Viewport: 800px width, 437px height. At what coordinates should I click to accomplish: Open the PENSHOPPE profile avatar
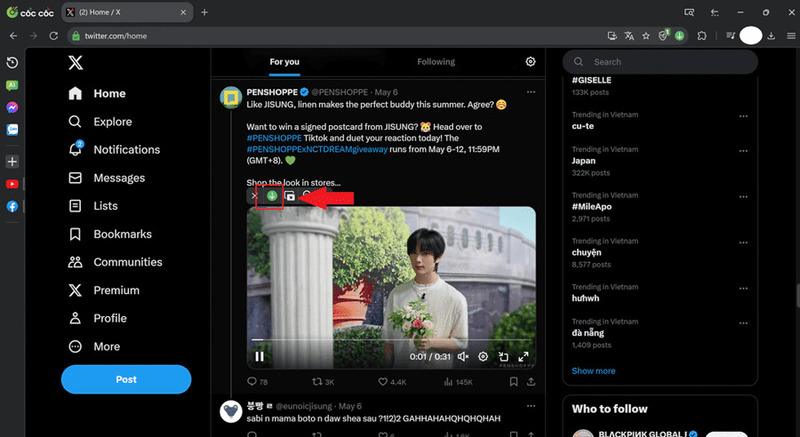231,97
